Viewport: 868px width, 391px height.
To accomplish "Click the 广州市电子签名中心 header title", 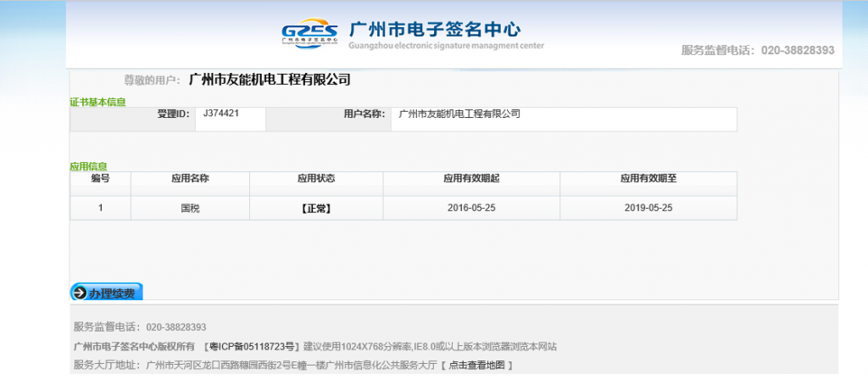I will pyautogui.click(x=435, y=28).
